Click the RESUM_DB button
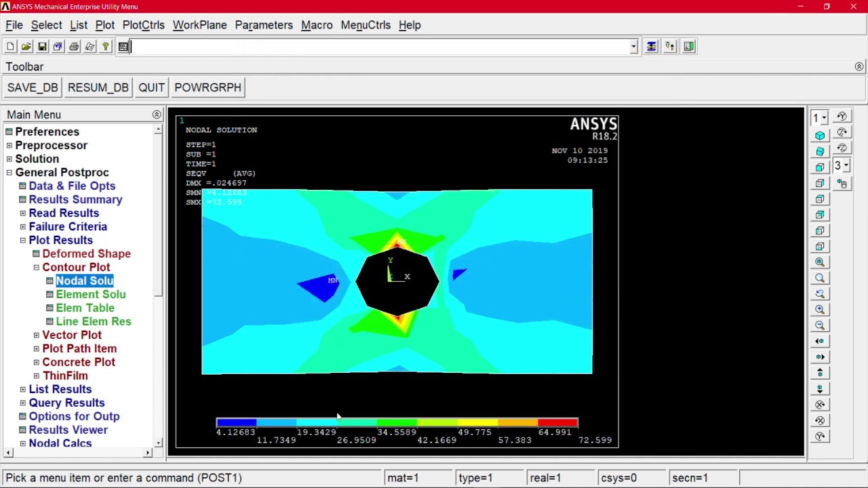 (x=98, y=87)
